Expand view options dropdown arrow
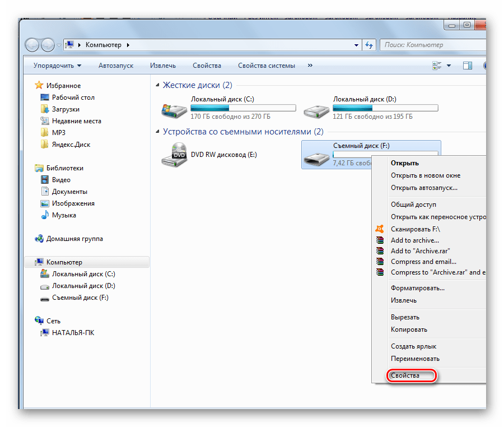This screenshot has width=504, height=427. point(449,66)
